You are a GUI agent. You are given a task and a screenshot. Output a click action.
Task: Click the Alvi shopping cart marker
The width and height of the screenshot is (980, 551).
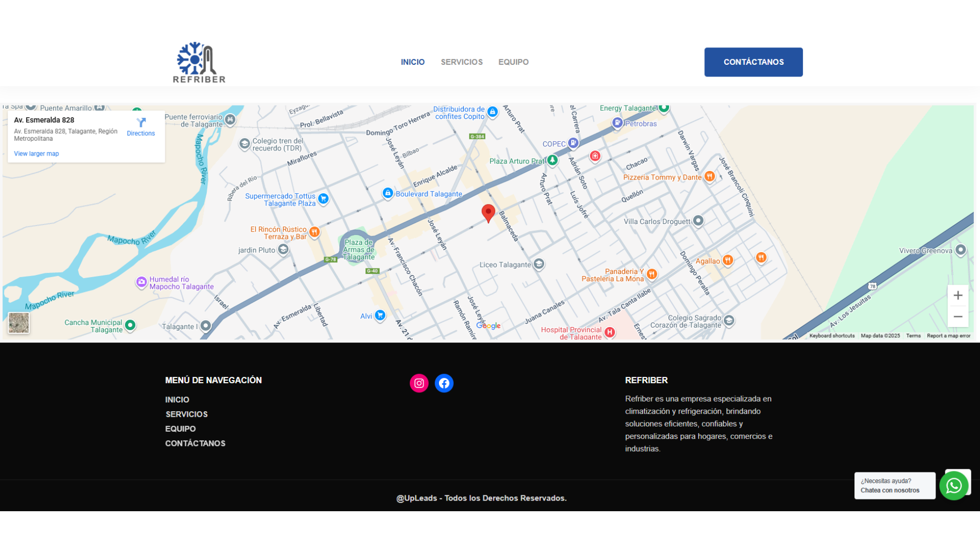[x=380, y=315]
